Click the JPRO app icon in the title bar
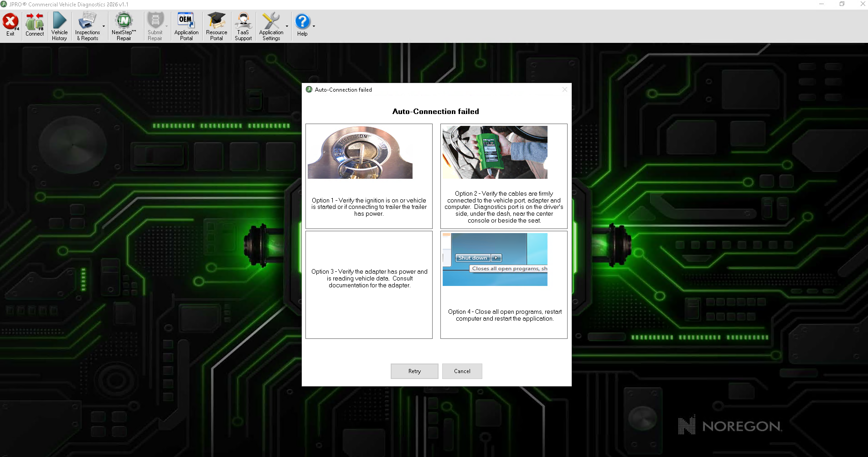 tap(4, 4)
